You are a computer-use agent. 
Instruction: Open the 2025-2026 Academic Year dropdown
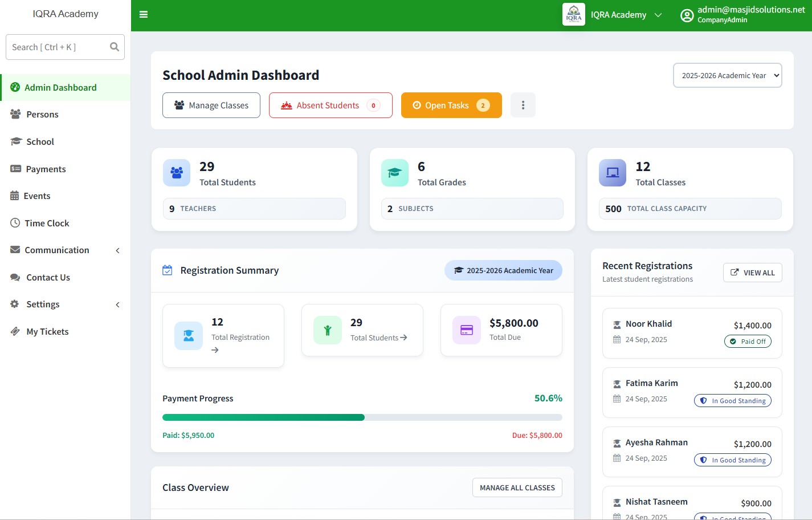(728, 75)
